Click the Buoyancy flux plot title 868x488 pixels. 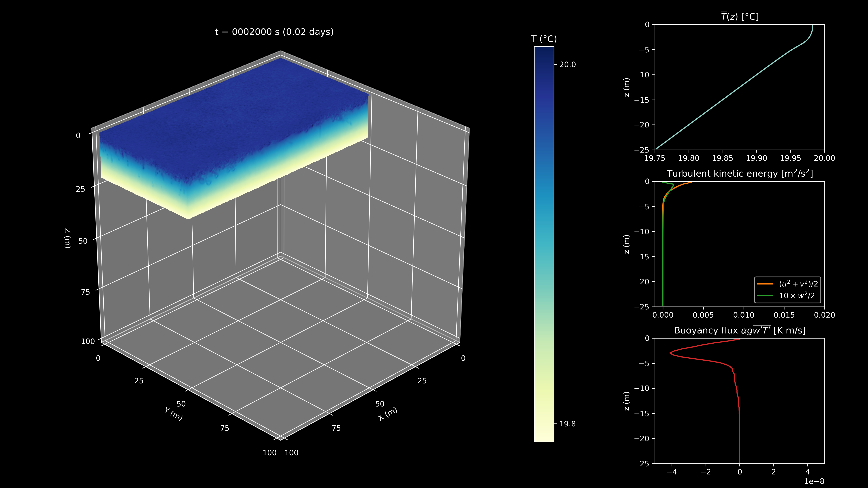[x=740, y=330]
